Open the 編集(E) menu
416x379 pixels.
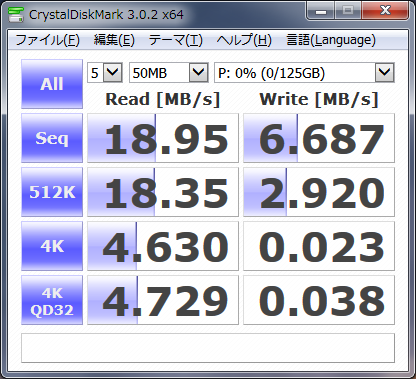point(114,40)
